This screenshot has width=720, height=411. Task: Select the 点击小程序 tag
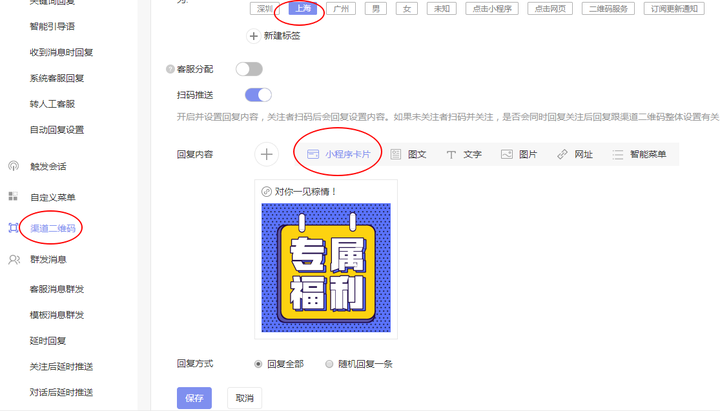[x=492, y=9]
